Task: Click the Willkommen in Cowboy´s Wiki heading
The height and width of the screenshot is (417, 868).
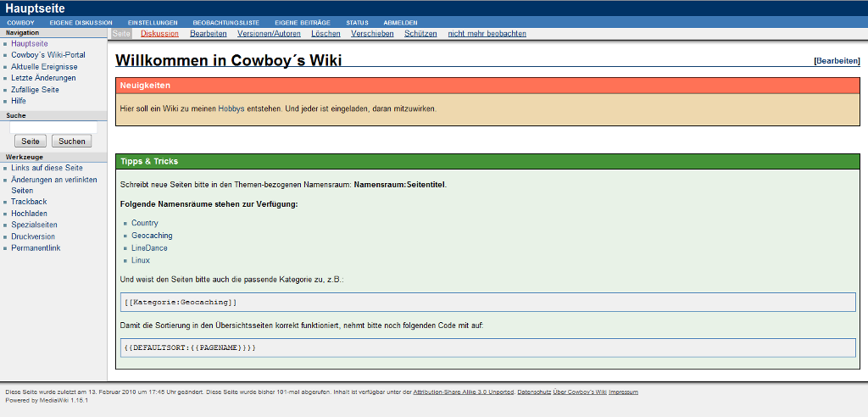Action: [228, 60]
